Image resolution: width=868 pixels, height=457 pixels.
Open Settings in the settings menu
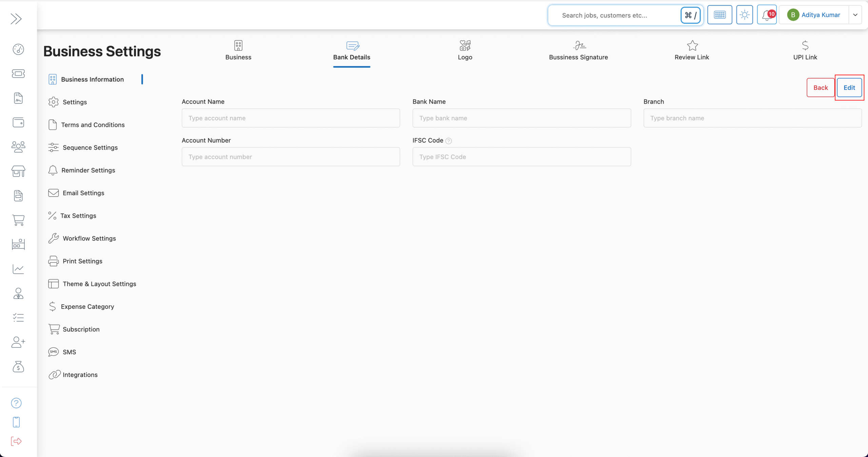(68, 102)
